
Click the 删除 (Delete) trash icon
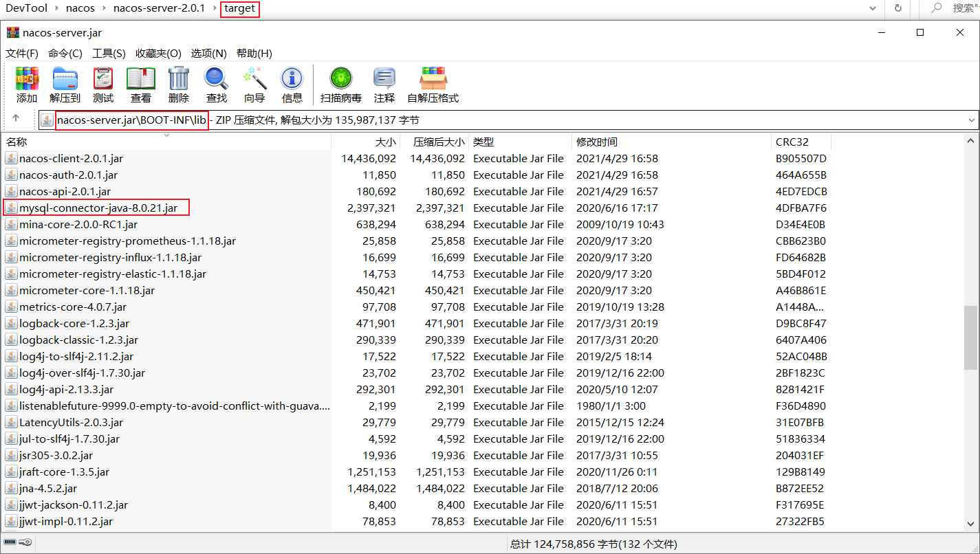pyautogui.click(x=179, y=78)
